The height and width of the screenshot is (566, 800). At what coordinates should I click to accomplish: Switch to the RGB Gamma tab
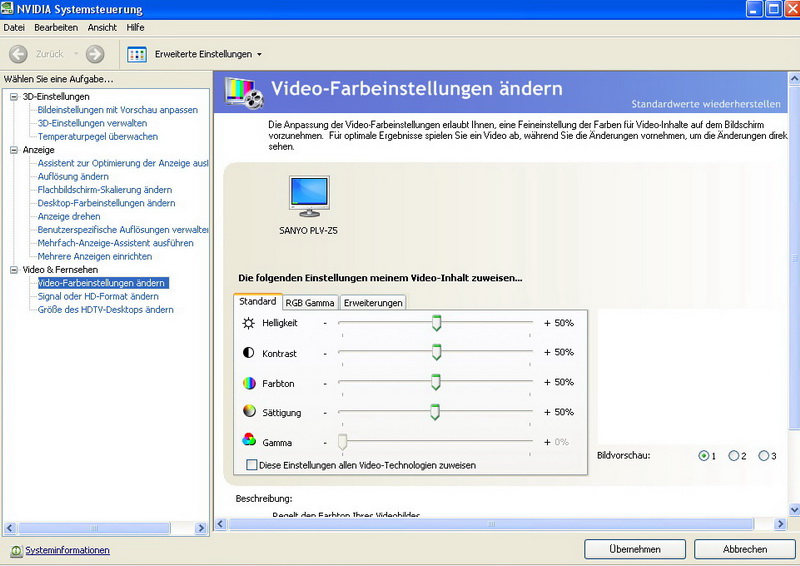[310, 303]
